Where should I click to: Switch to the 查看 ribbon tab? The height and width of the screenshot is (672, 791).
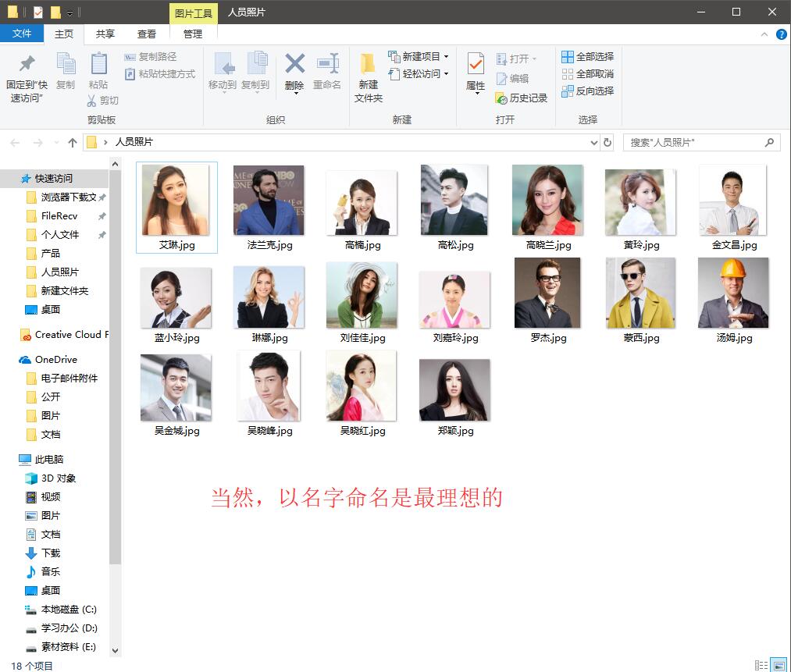(x=147, y=34)
